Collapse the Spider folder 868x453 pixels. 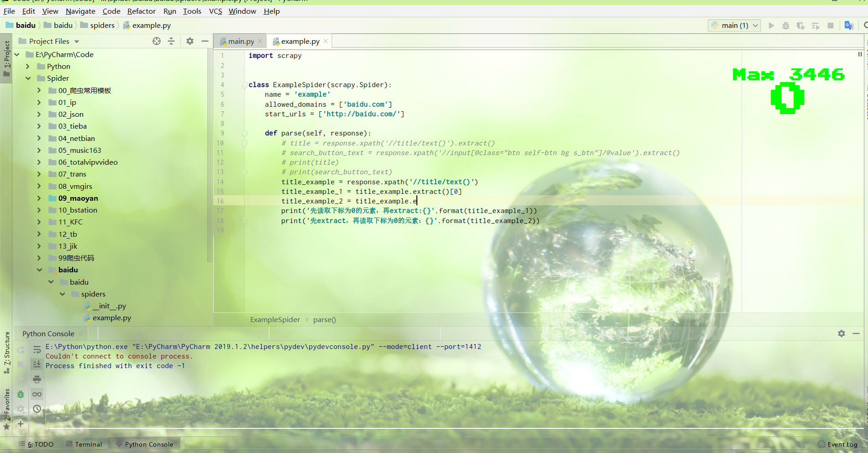click(x=28, y=78)
